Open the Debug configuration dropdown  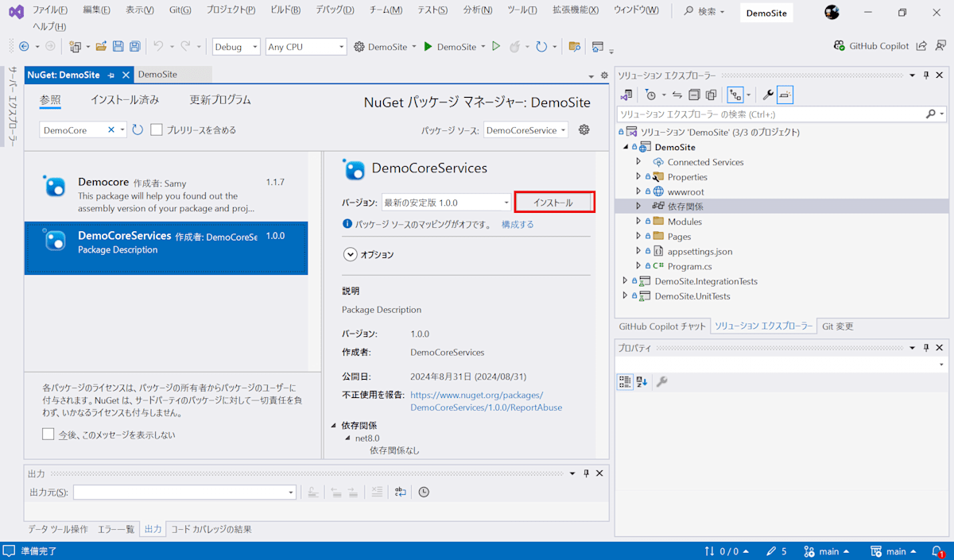236,47
